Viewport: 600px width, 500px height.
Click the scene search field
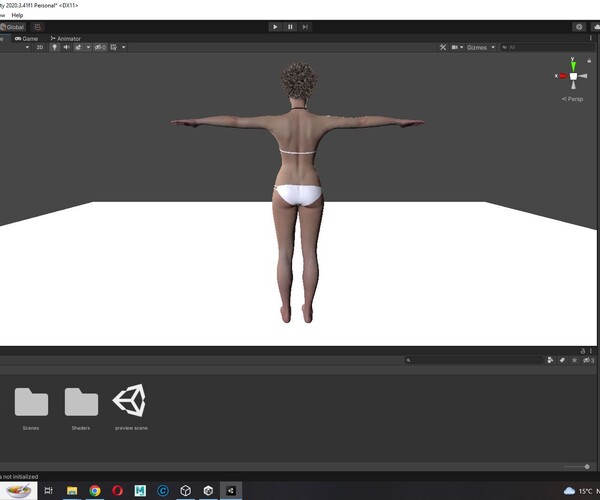(x=548, y=47)
